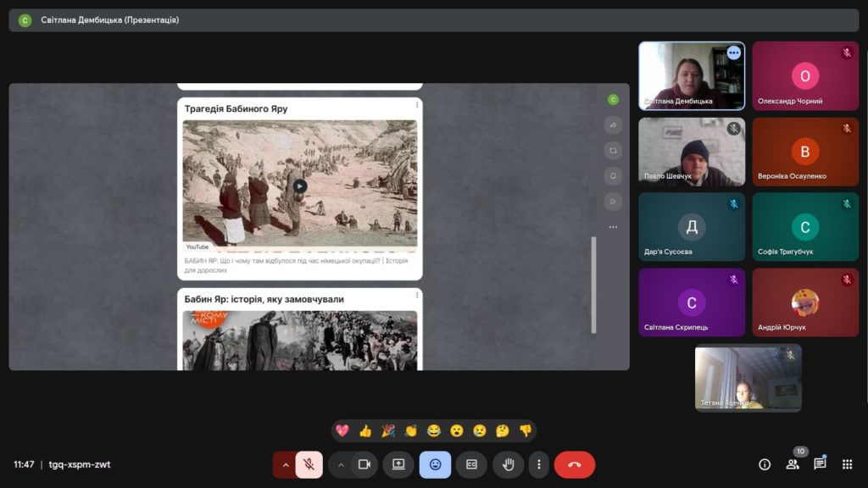The image size is (868, 488).
Task: Open the three-dot more options menu
Action: point(539,464)
